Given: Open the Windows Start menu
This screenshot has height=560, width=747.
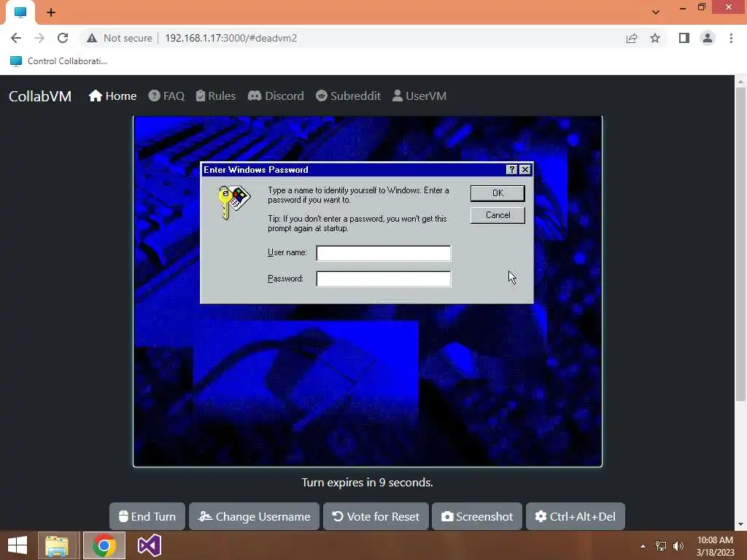Looking at the screenshot, I should point(18,545).
